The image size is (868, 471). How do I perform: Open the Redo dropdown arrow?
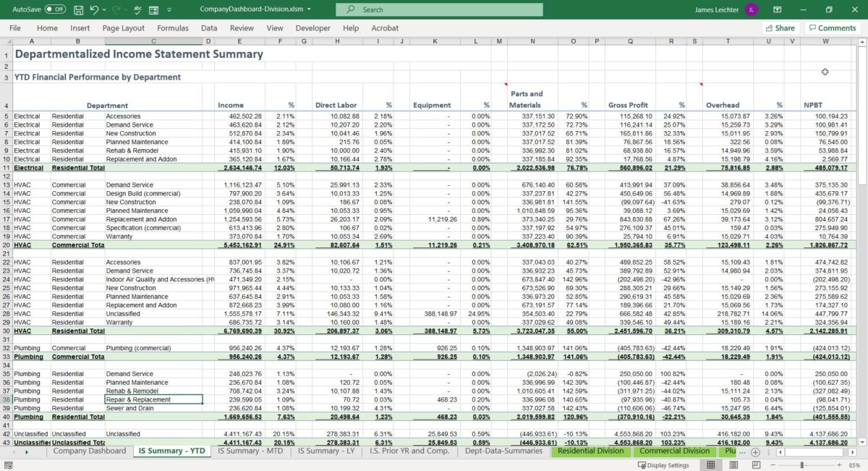[x=124, y=10]
